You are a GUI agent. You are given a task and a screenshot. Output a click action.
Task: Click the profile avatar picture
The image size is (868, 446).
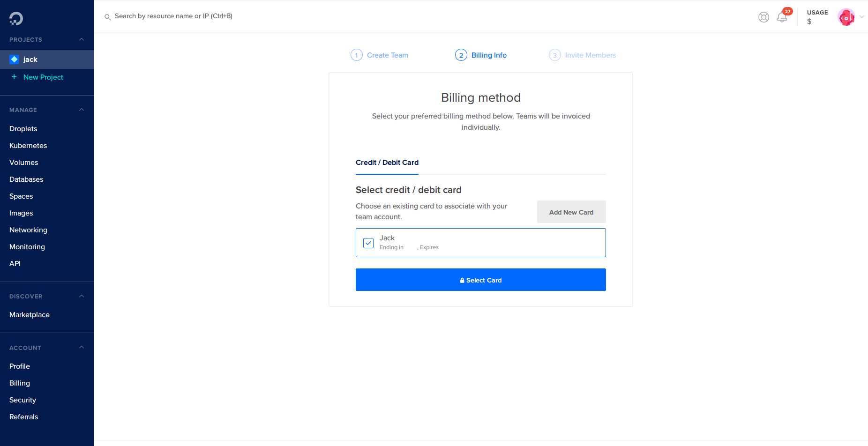click(x=846, y=17)
